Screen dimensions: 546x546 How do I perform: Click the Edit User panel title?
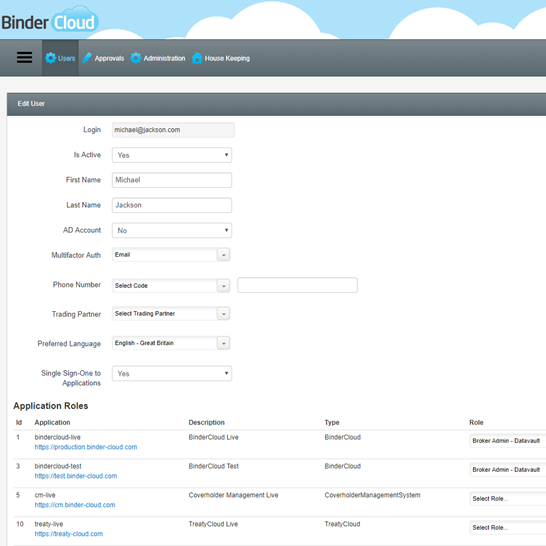[31, 104]
